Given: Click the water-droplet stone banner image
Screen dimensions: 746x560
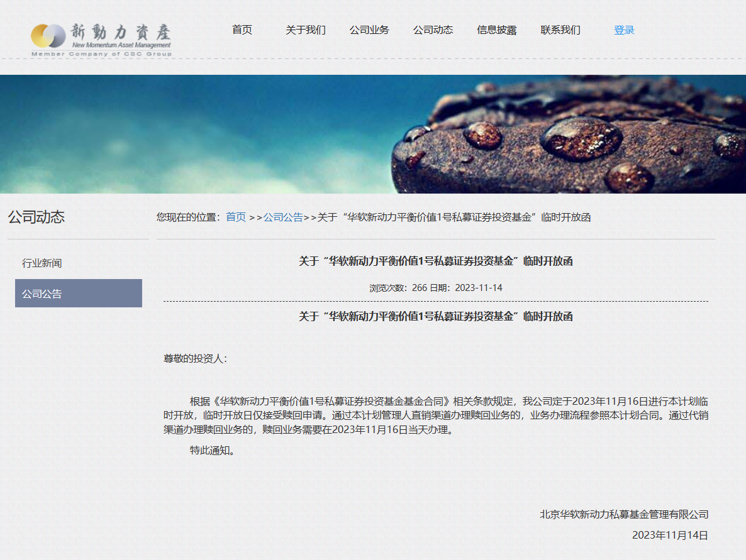Looking at the screenshot, I should [x=373, y=134].
